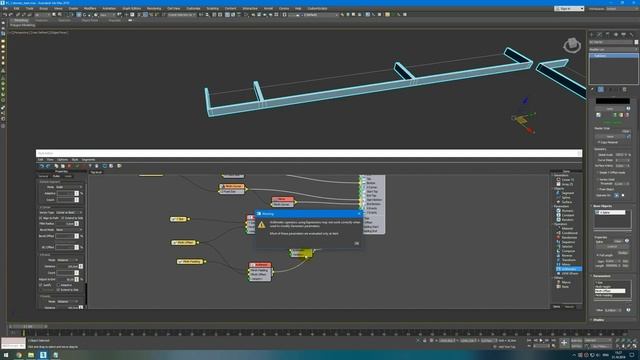
Task: Open the Options menu in Style Editor
Action: point(62,160)
